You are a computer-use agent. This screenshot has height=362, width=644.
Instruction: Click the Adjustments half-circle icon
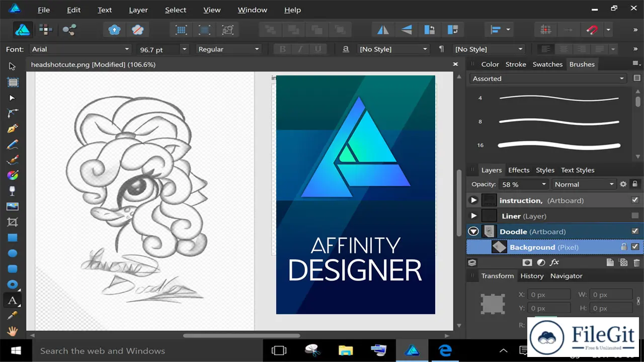coord(541,262)
